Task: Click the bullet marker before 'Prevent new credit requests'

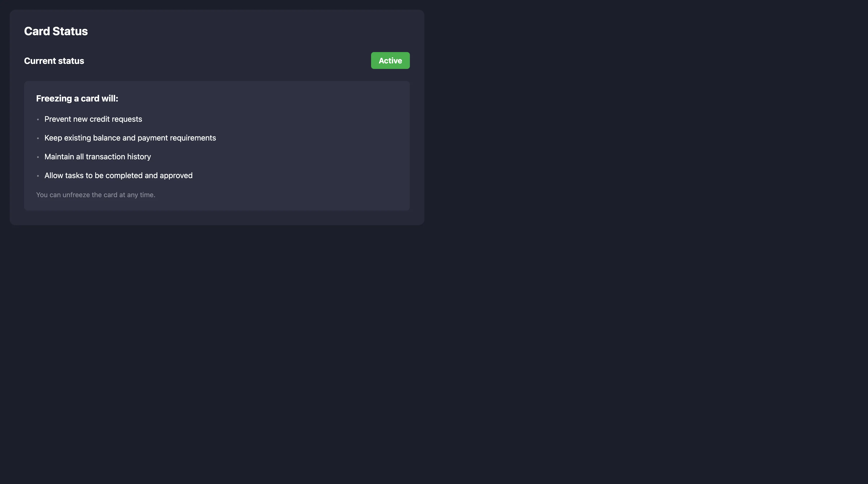Action: [x=38, y=119]
